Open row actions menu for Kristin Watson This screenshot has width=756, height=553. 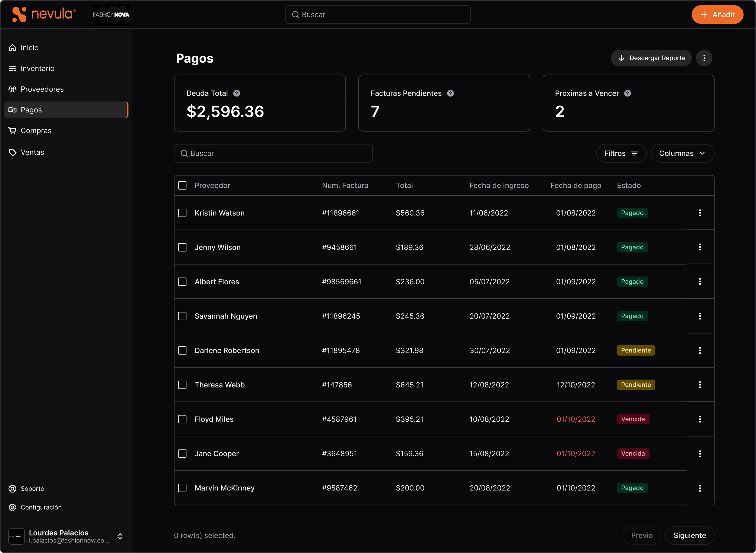tap(700, 213)
